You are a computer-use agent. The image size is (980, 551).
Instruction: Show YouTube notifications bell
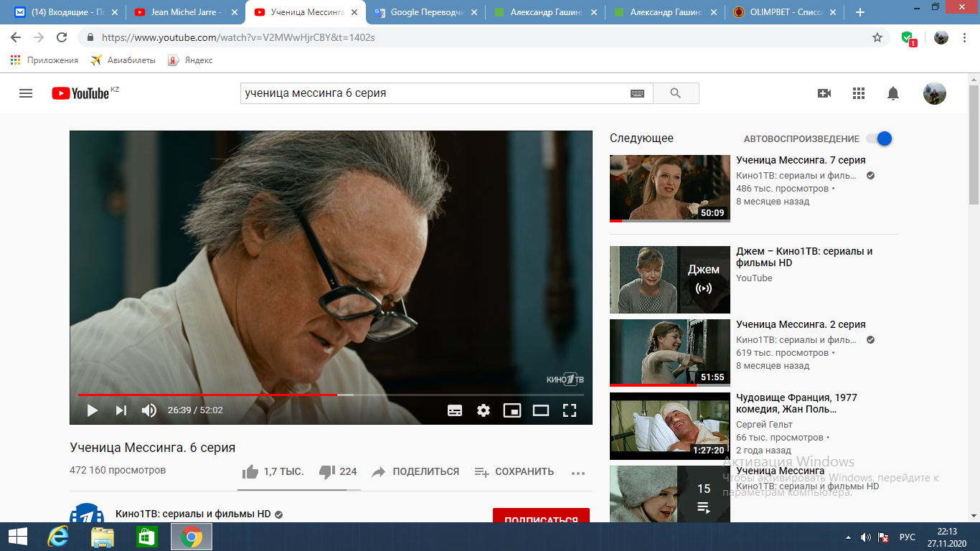coord(893,93)
